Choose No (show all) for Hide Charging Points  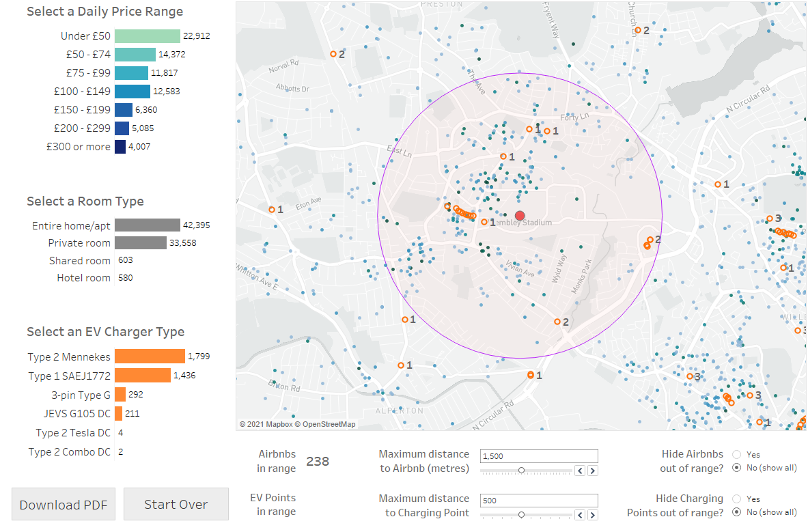coord(736,512)
